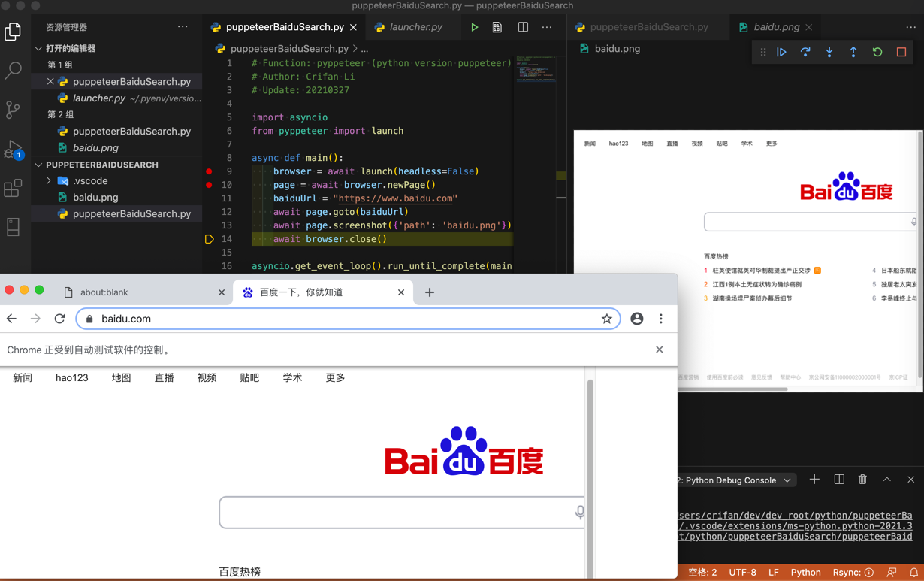
Task: Open the Search view in activity bar
Action: (13, 71)
